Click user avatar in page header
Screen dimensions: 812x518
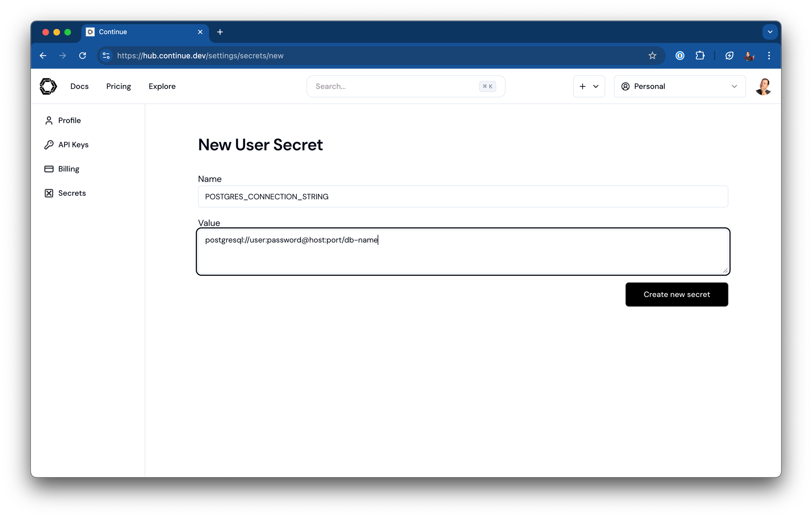pos(763,87)
